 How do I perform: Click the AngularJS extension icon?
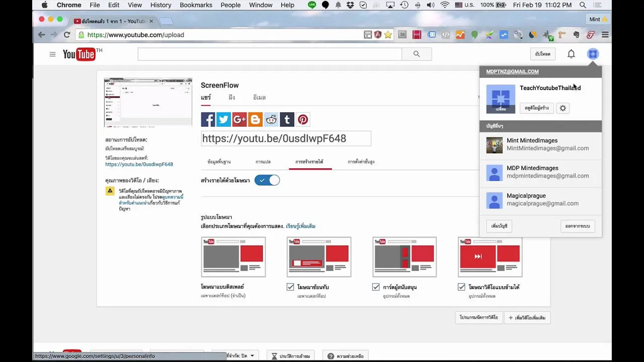(x=378, y=35)
